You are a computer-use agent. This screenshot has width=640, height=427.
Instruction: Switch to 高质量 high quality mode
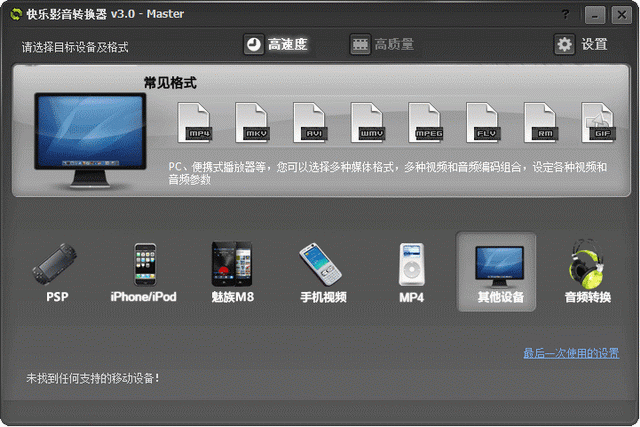(x=382, y=45)
